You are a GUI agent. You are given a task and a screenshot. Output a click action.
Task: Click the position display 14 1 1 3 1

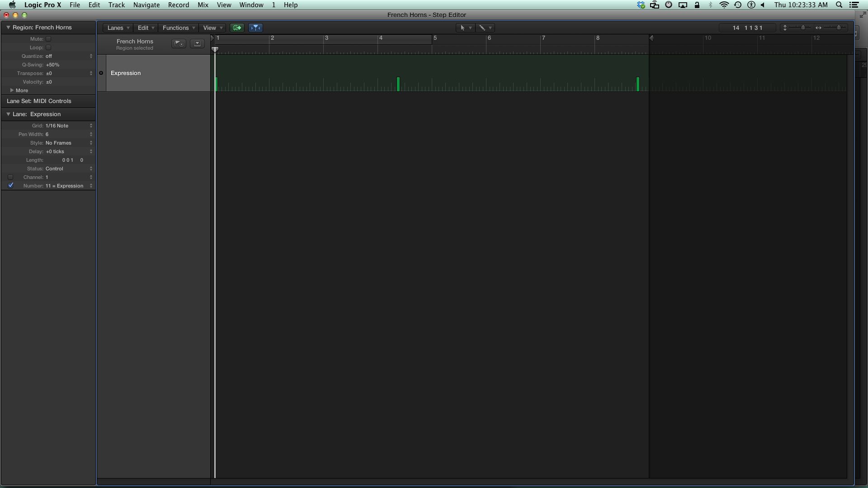pos(747,28)
